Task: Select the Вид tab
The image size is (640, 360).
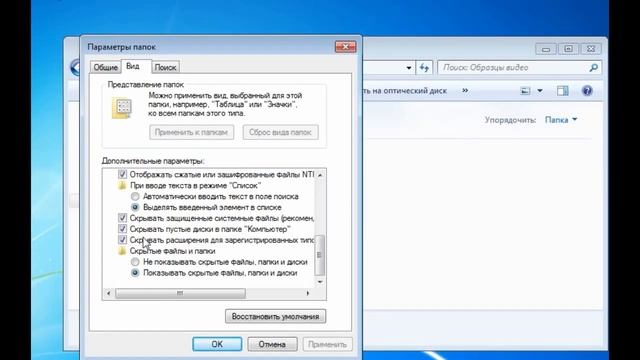Action: pos(133,66)
